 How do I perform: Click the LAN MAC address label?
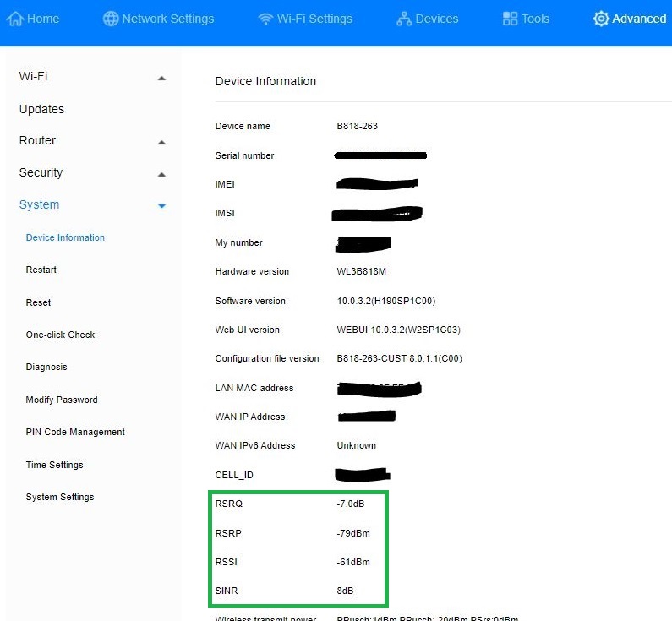coord(254,388)
